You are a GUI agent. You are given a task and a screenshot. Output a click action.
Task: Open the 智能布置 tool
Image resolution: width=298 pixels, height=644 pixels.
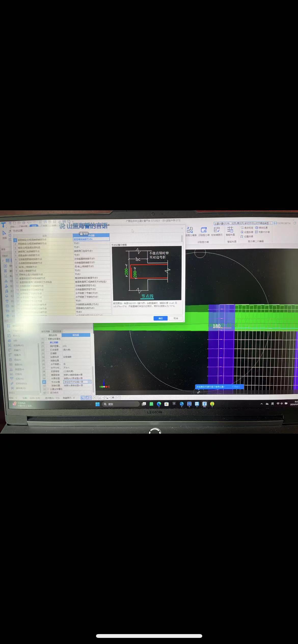coord(230,231)
